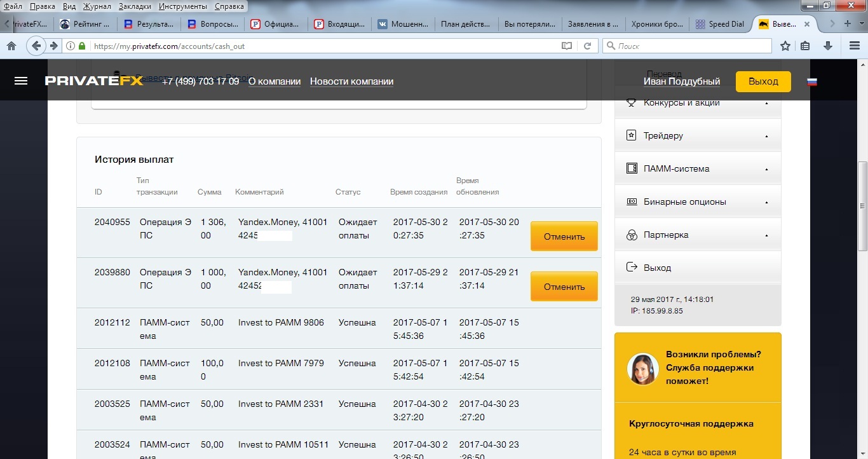Viewport: 868px width, 459px height.
Task: Switch to the Speed Dial tab
Action: (721, 24)
